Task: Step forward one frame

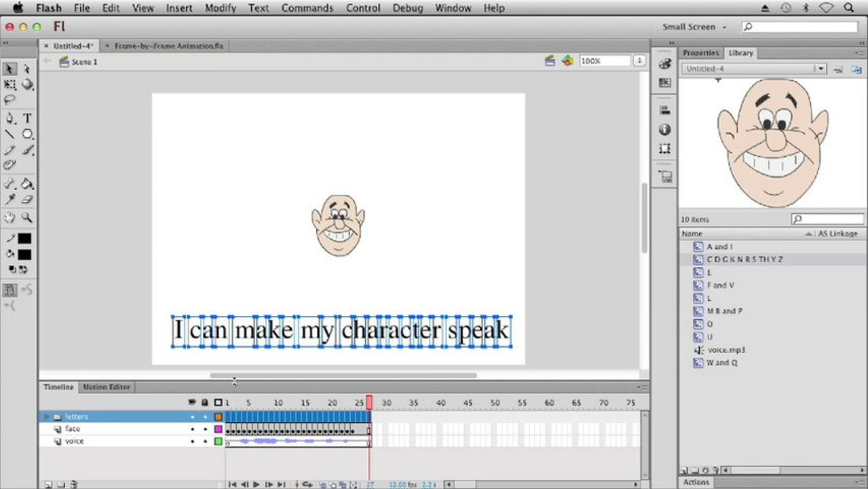Action: click(x=269, y=484)
